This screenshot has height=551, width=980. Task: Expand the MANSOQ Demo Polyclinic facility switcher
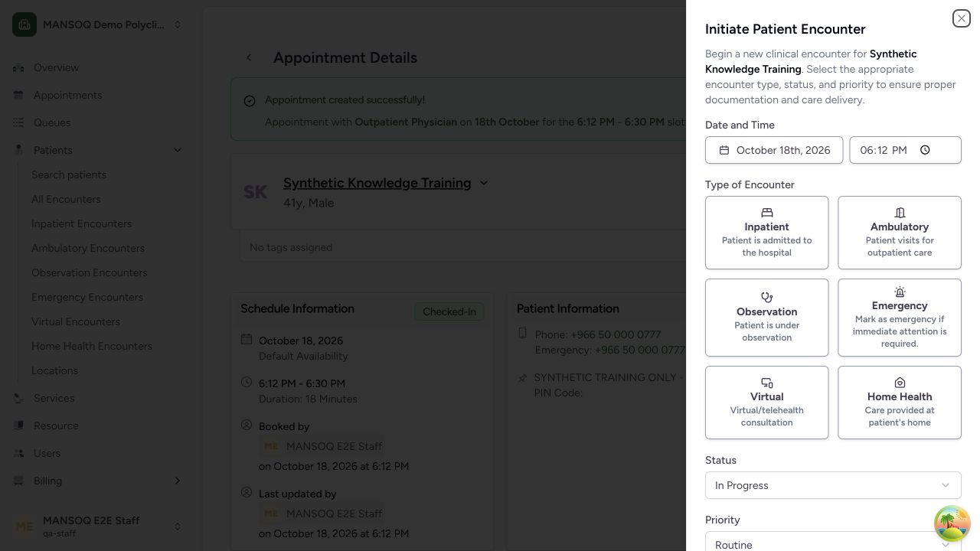coord(101,24)
